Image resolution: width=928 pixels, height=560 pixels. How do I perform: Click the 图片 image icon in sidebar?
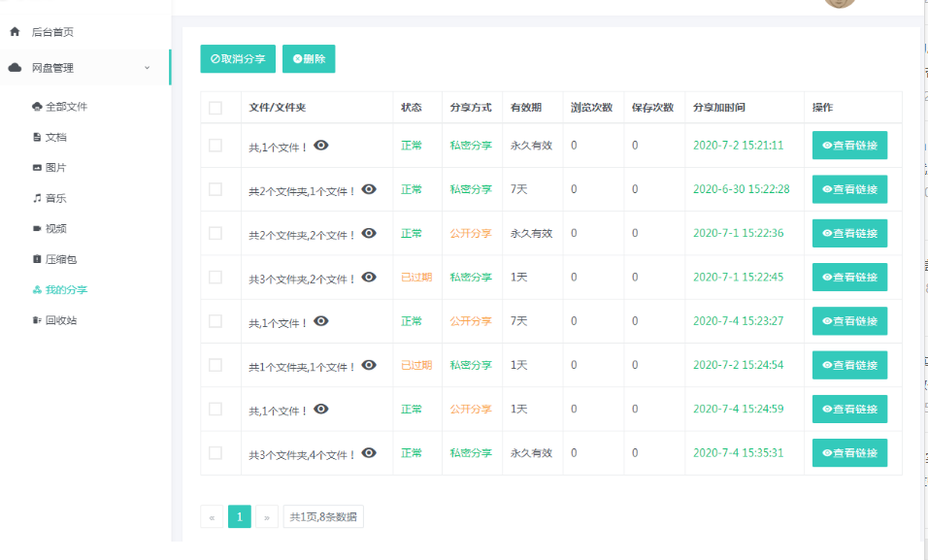[x=37, y=168]
